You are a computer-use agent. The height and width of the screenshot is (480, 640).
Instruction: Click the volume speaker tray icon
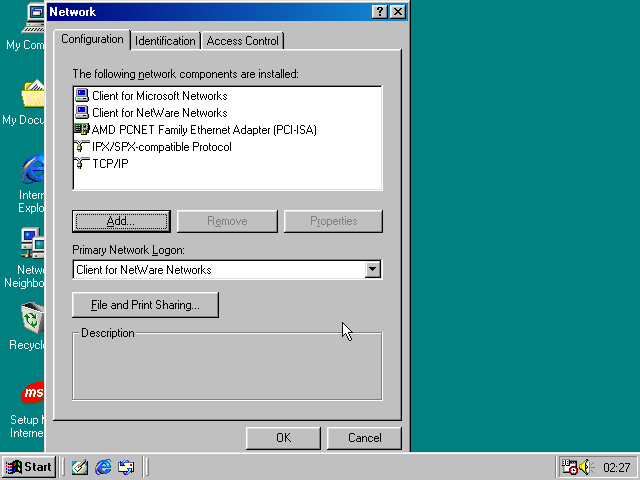pyautogui.click(x=587, y=467)
